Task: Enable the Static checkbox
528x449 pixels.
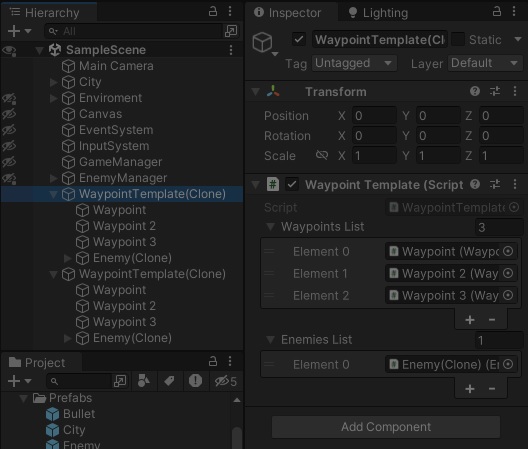Action: point(458,39)
